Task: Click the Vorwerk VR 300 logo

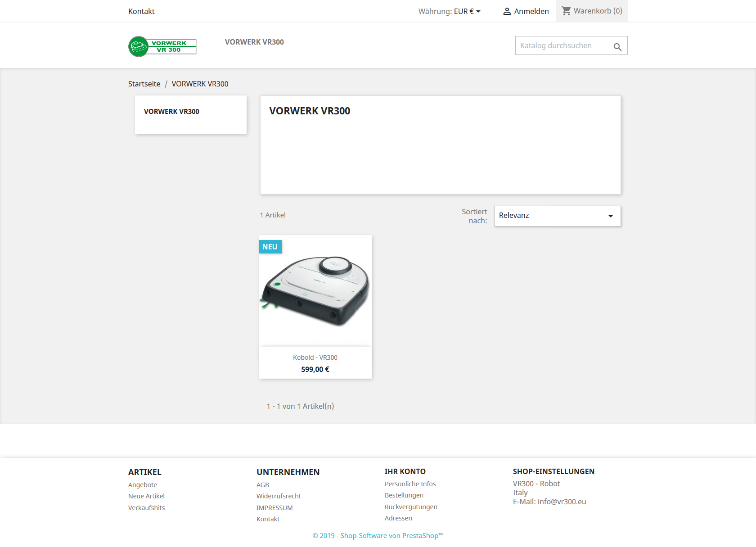Action: click(162, 46)
